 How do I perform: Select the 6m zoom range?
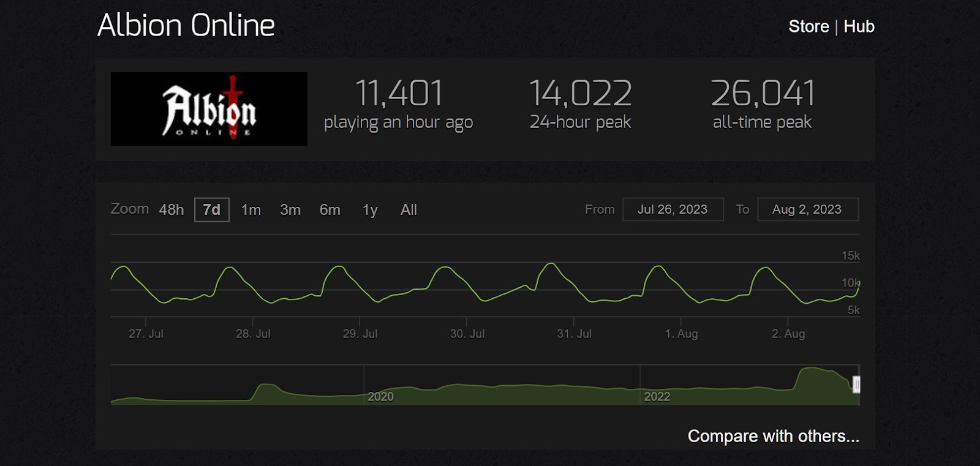click(330, 209)
